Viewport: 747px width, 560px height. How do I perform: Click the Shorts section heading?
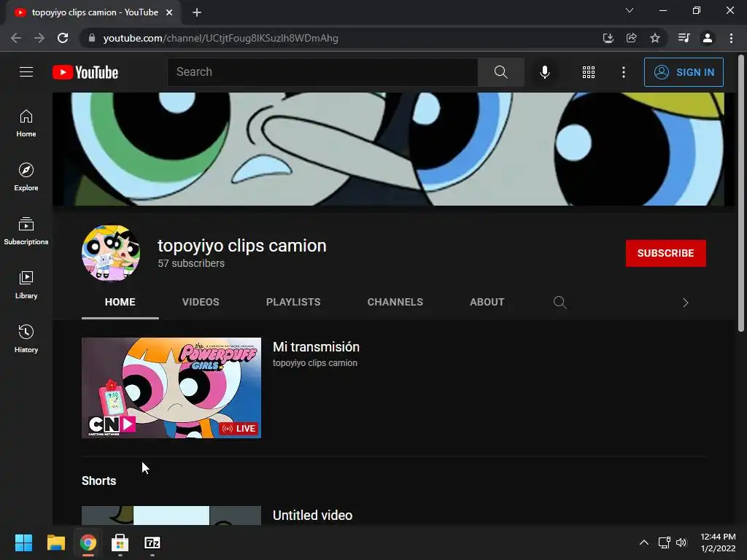[x=98, y=481]
